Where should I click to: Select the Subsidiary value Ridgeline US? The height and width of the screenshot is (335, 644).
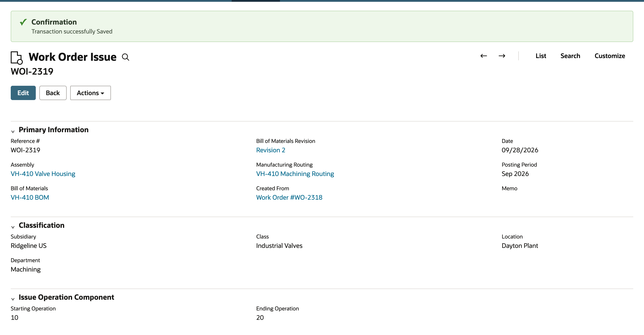point(28,246)
